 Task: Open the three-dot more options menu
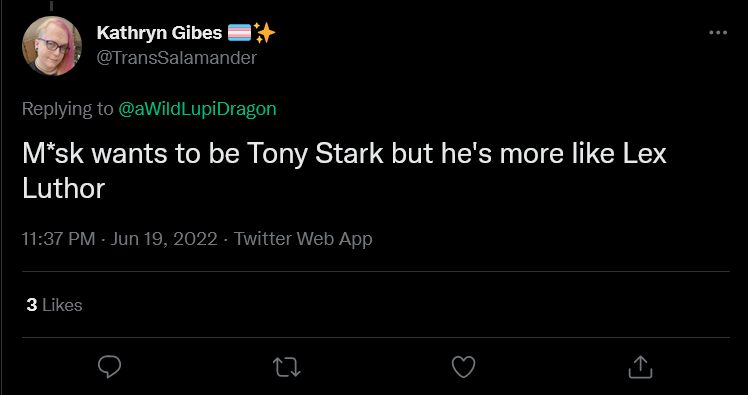click(718, 33)
